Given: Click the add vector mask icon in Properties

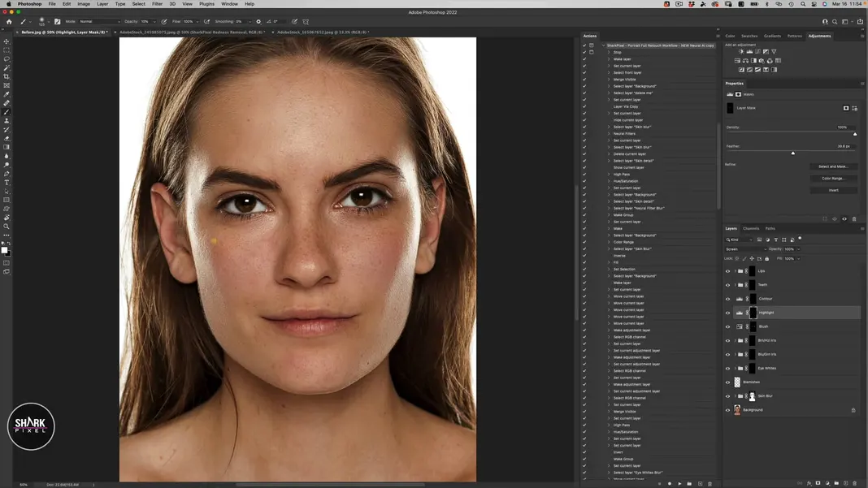Looking at the screenshot, I should pos(854,108).
